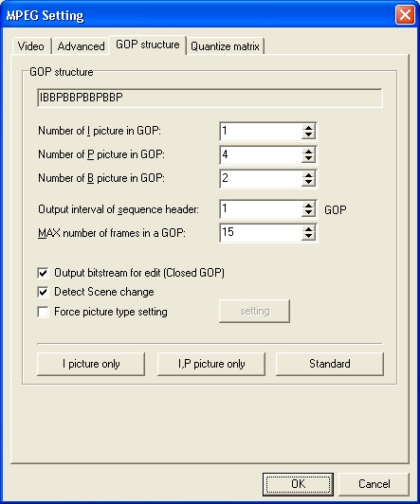The width and height of the screenshot is (420, 504).
Task: Increase the number of P pictures in GOP
Action: tap(308, 152)
